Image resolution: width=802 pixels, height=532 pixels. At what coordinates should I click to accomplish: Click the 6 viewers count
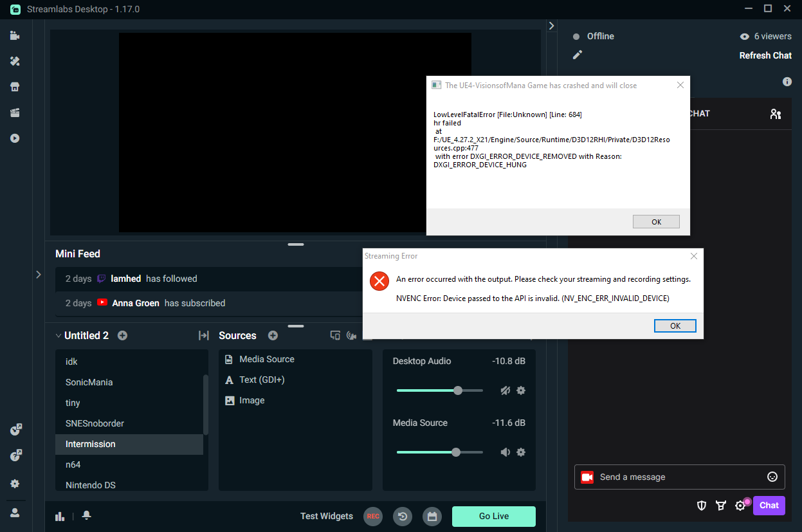click(x=766, y=37)
